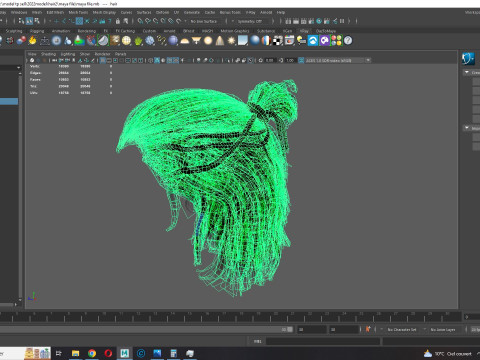The width and height of the screenshot is (480, 360).
Task: Click the yellow grid sphere shelf icon
Action: [x=126, y=41]
